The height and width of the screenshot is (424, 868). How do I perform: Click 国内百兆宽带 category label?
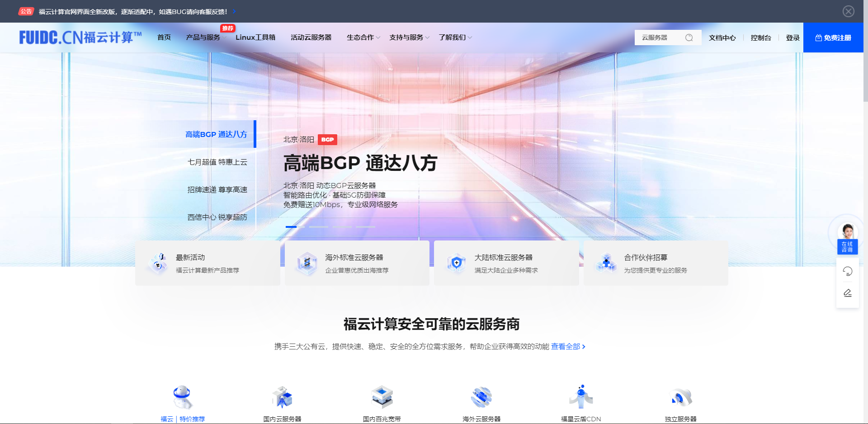(x=382, y=419)
